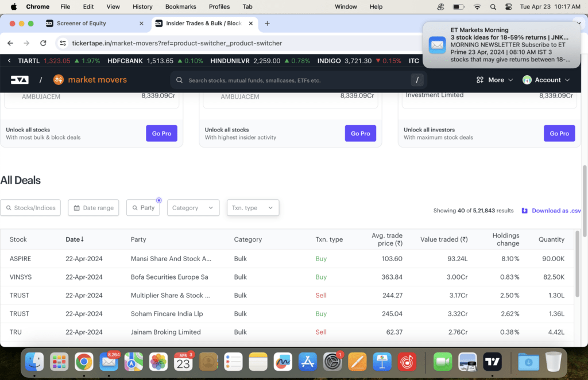Image resolution: width=588 pixels, height=380 pixels.
Task: Click Go Pro for insider activity
Action: pyautogui.click(x=361, y=133)
